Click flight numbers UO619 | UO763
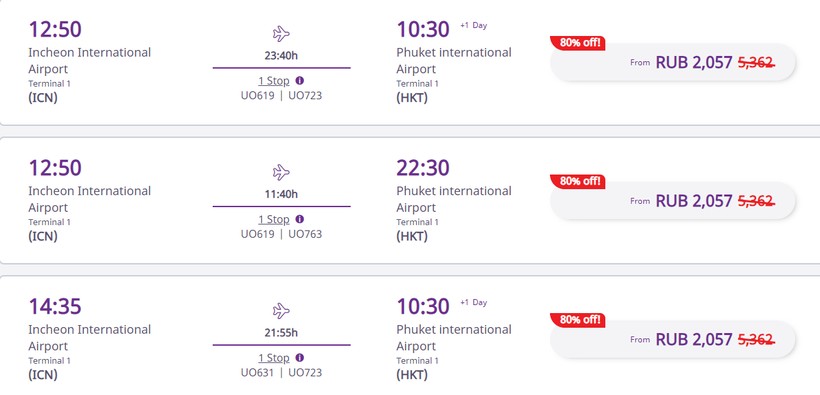 [x=281, y=234]
